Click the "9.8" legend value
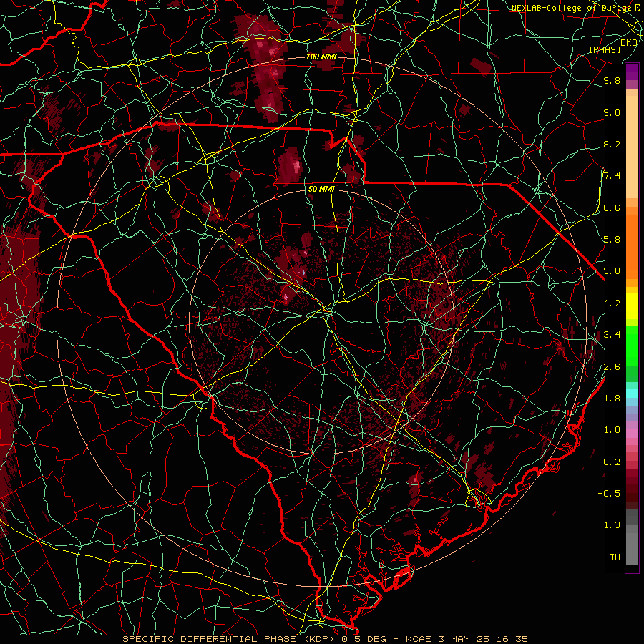Image resolution: width=644 pixels, height=644 pixels. pos(612,80)
